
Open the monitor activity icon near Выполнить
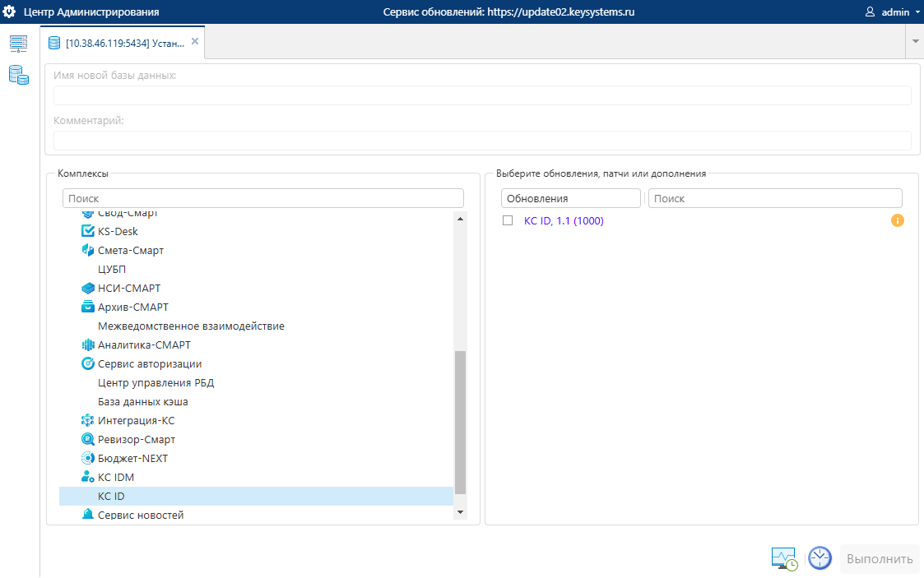(784, 558)
